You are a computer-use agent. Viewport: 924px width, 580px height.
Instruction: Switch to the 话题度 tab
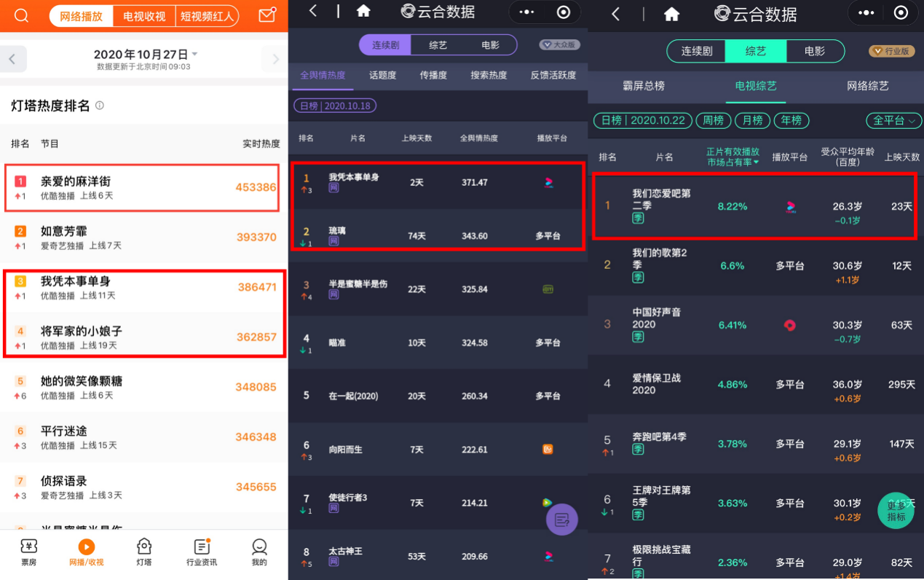tap(382, 75)
